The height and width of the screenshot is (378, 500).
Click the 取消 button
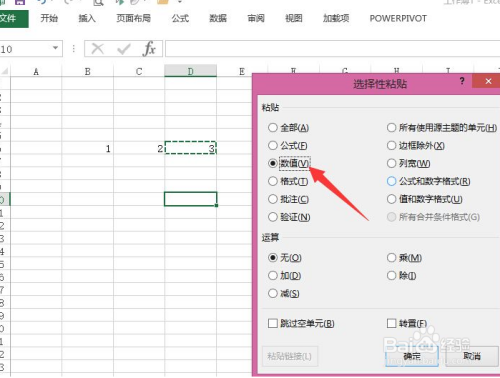(472, 356)
